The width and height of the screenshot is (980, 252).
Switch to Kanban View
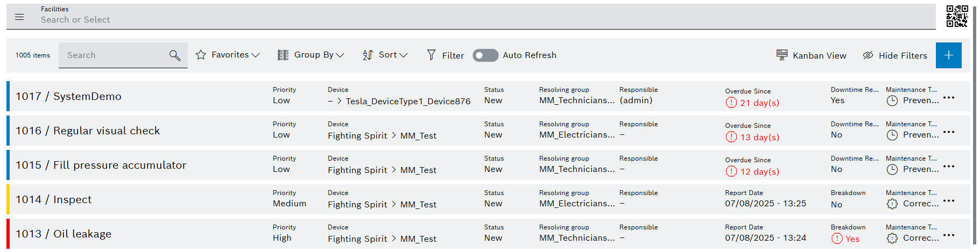pyautogui.click(x=811, y=55)
